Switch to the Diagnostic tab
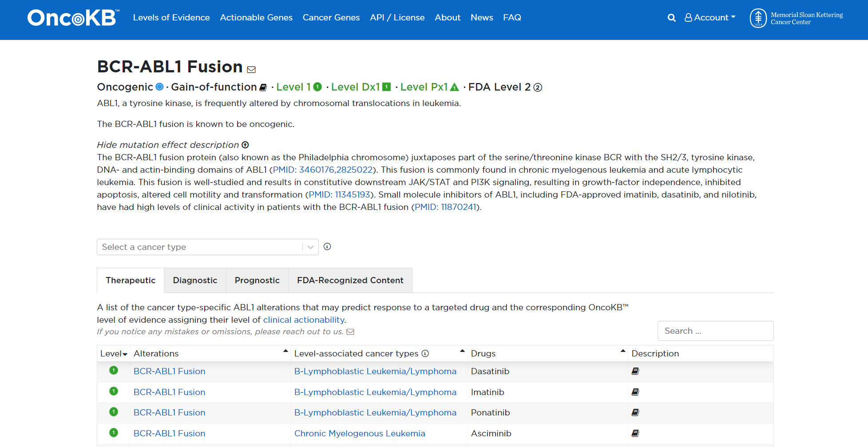 tap(195, 280)
